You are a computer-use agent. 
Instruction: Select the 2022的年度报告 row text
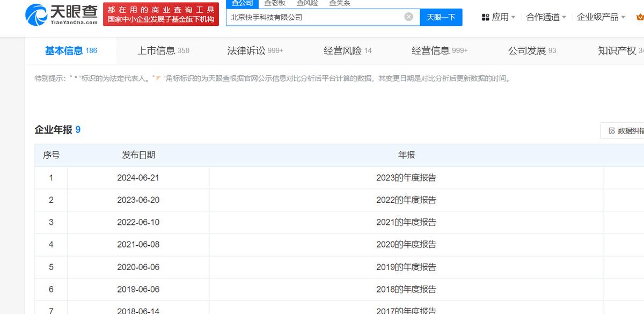point(406,200)
